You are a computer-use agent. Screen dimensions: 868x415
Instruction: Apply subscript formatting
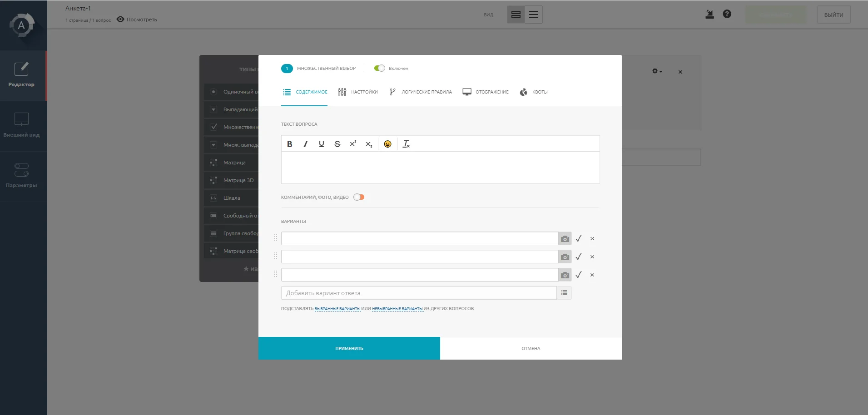pos(369,144)
